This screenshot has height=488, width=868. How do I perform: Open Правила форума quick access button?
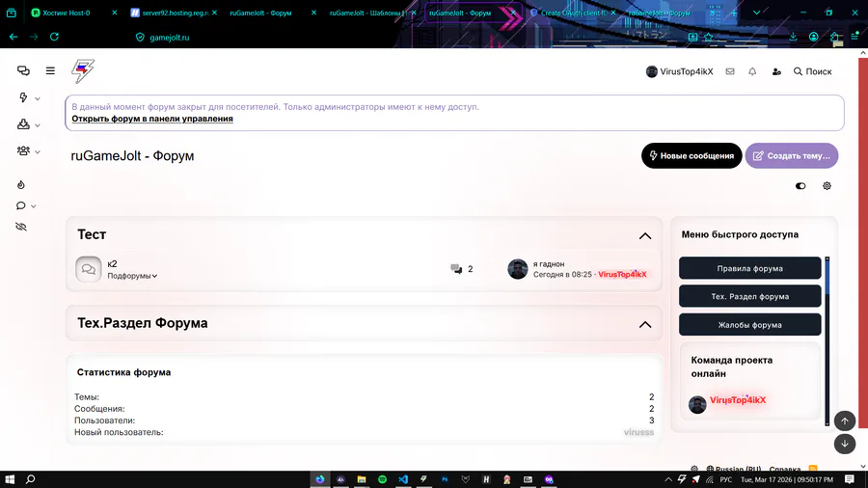click(x=749, y=268)
